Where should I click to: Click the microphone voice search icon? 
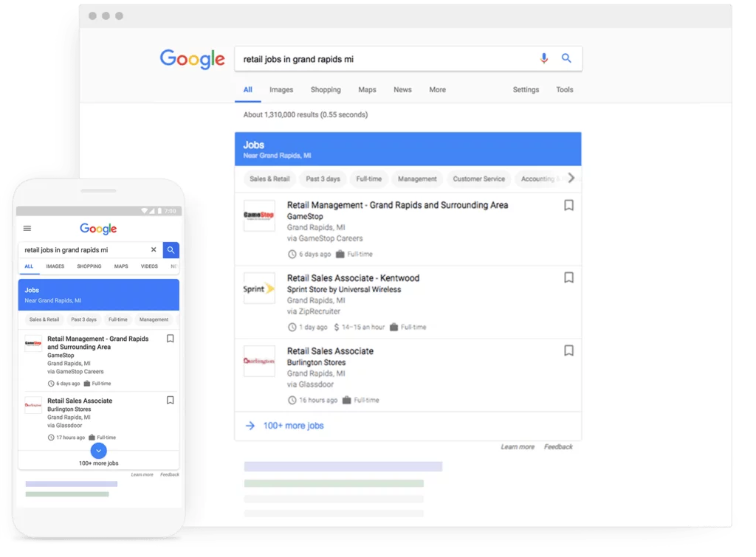[x=544, y=58]
